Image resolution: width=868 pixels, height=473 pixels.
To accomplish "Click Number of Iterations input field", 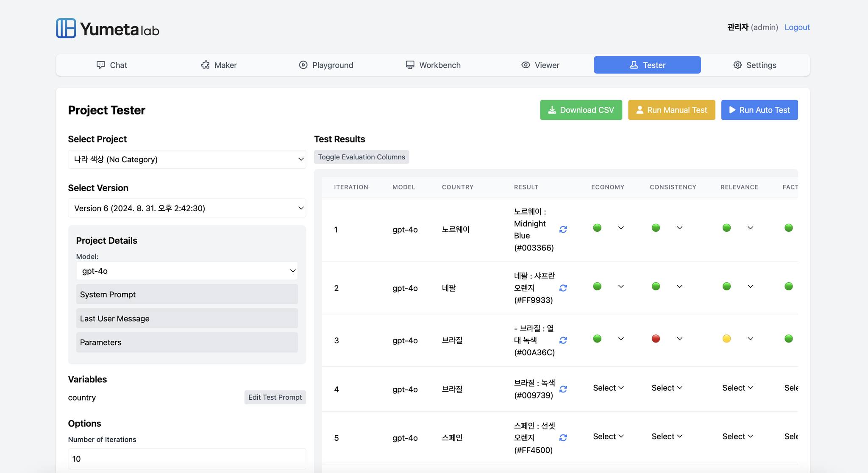I will click(187, 459).
